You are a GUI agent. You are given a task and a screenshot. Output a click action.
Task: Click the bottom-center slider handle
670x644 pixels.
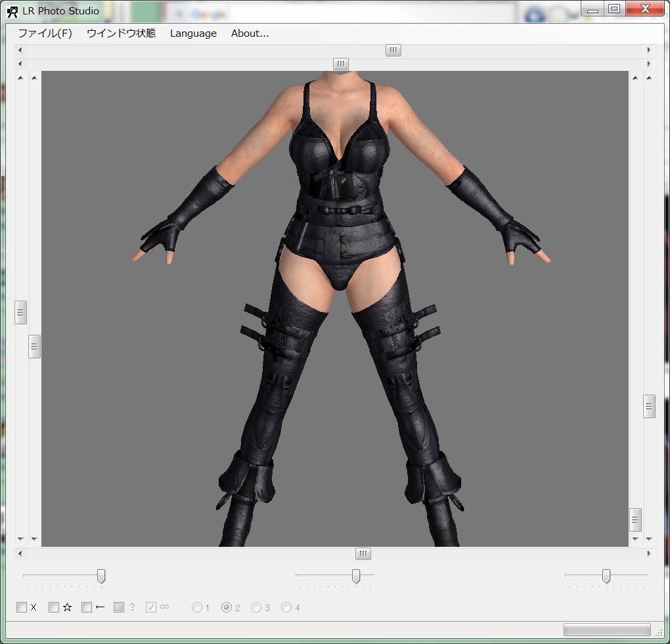click(356, 576)
